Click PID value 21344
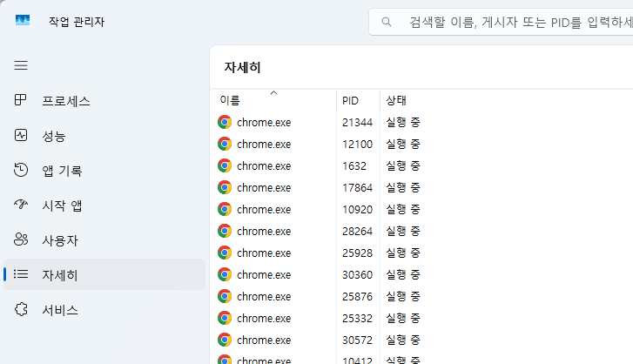This screenshot has height=364, width=633. tap(357, 122)
